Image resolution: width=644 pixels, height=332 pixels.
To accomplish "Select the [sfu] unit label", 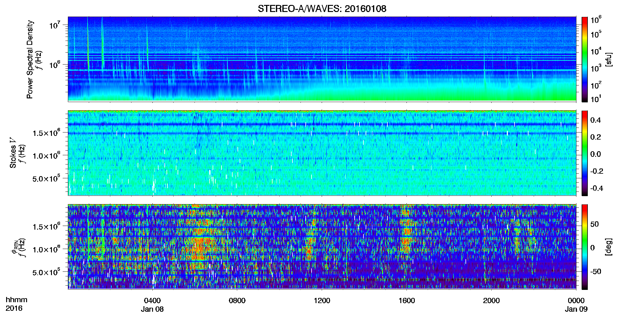I will (x=609, y=59).
